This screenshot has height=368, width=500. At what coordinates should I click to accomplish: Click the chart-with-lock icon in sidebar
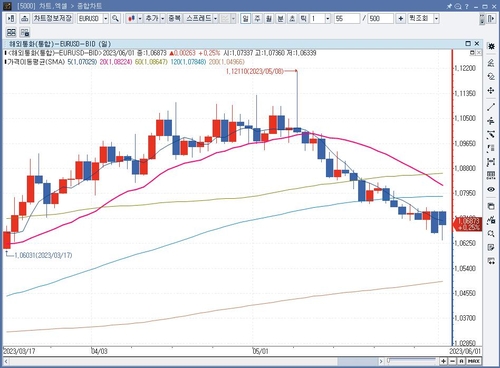point(491,220)
